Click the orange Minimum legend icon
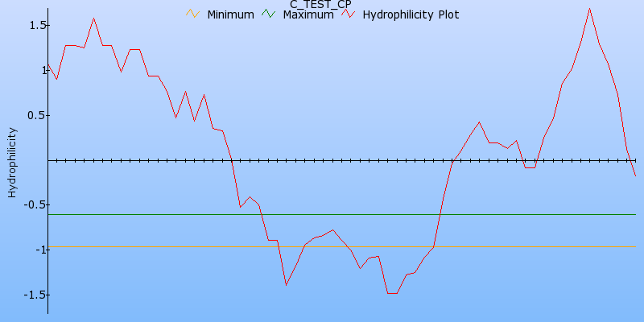This screenshot has width=644, height=322. (192, 14)
